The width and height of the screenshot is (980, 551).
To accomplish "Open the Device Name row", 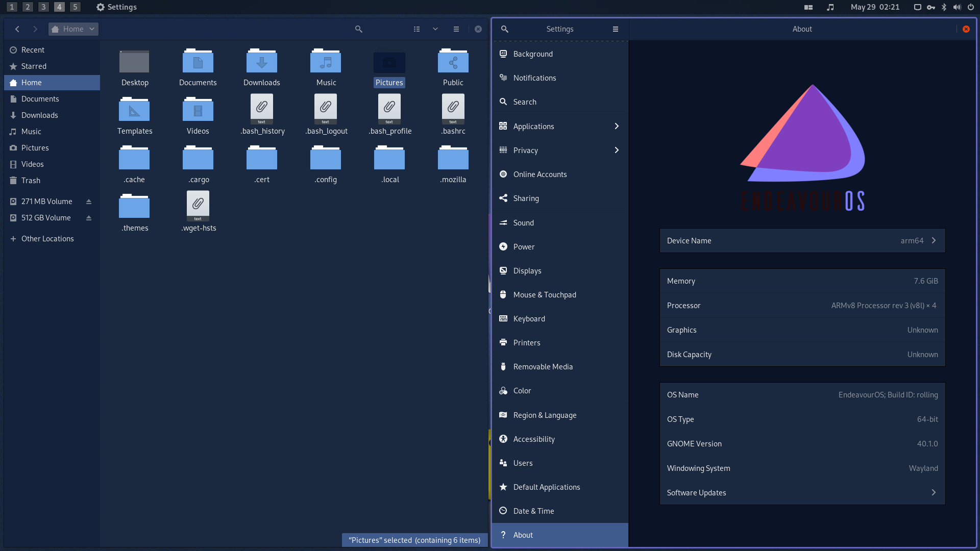I will 802,241.
